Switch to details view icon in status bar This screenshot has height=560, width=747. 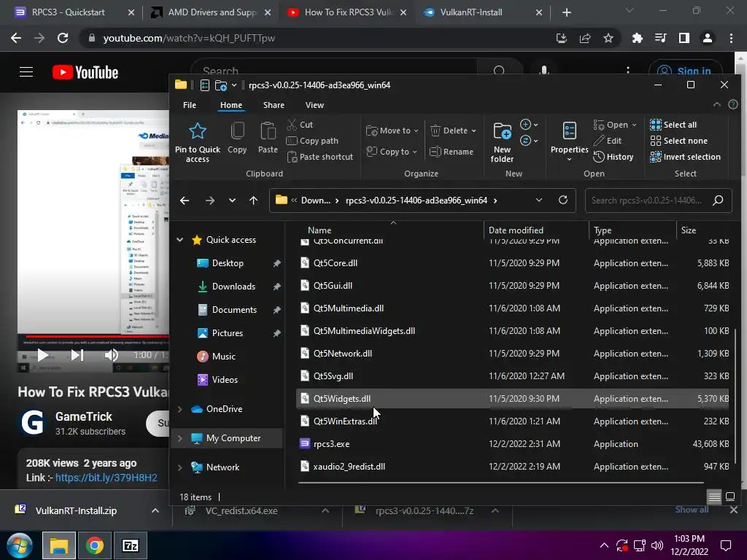714,497
